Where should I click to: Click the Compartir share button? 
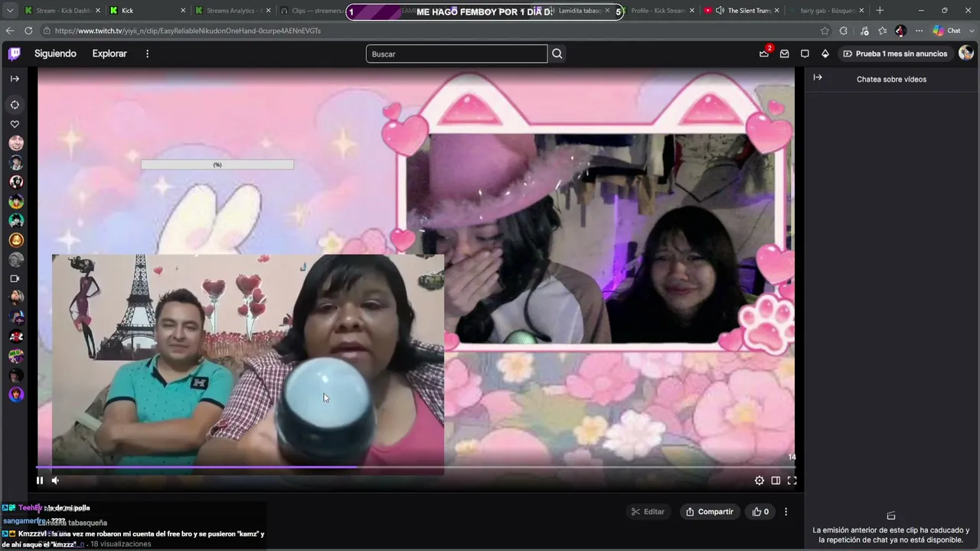point(710,512)
